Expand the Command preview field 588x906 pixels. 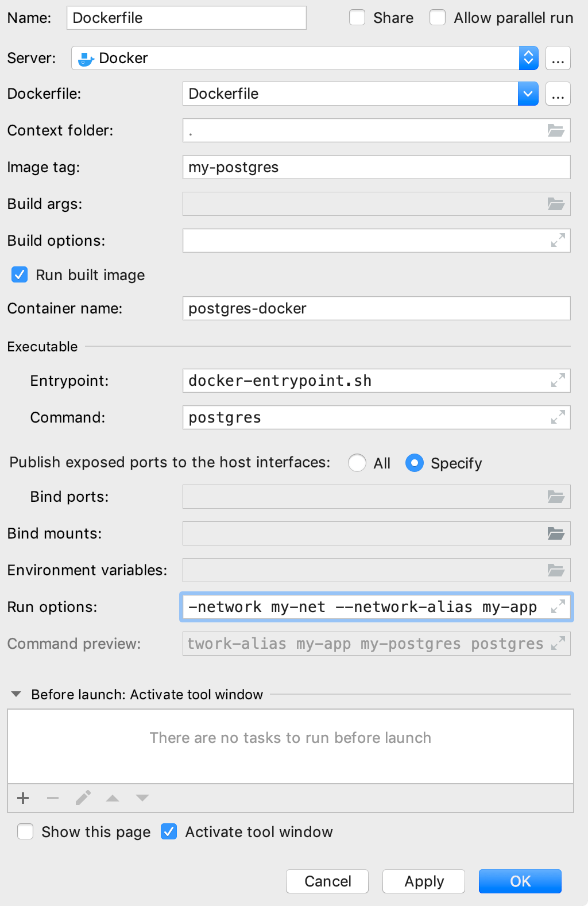tap(558, 644)
